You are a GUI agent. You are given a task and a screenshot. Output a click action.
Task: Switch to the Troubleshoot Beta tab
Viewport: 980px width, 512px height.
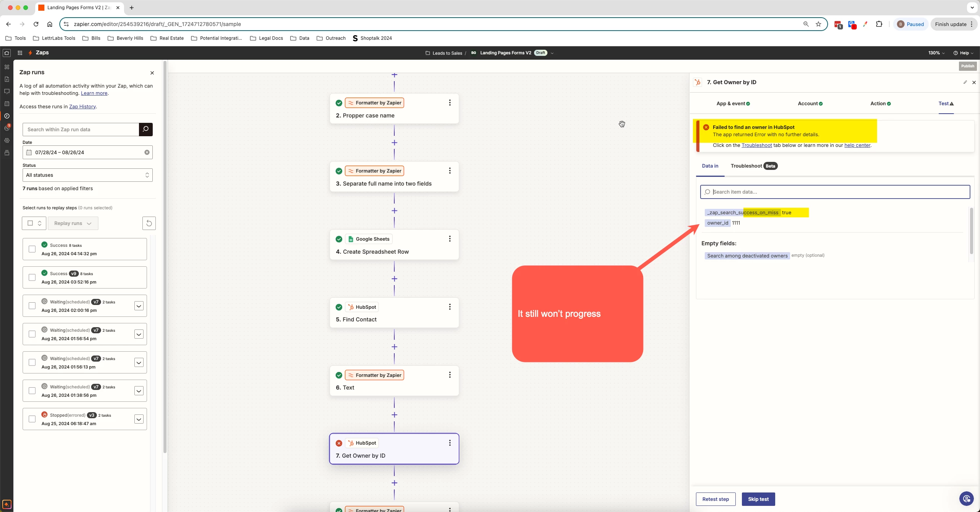click(x=753, y=166)
